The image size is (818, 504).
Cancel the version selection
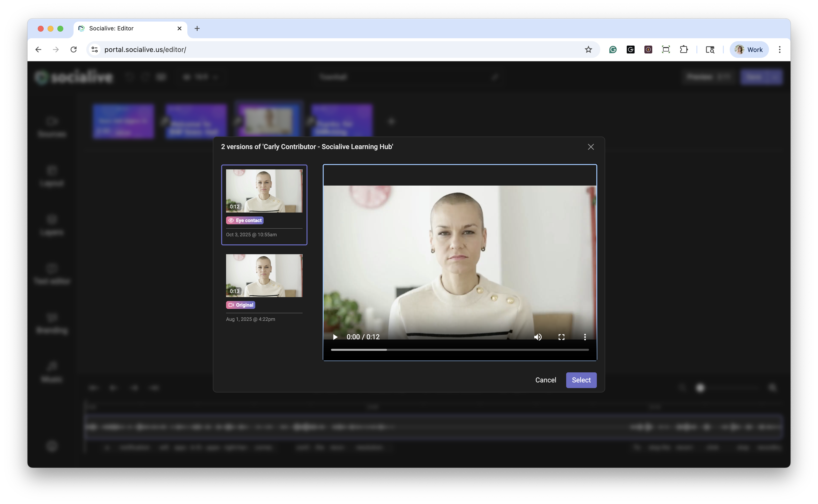coord(545,380)
